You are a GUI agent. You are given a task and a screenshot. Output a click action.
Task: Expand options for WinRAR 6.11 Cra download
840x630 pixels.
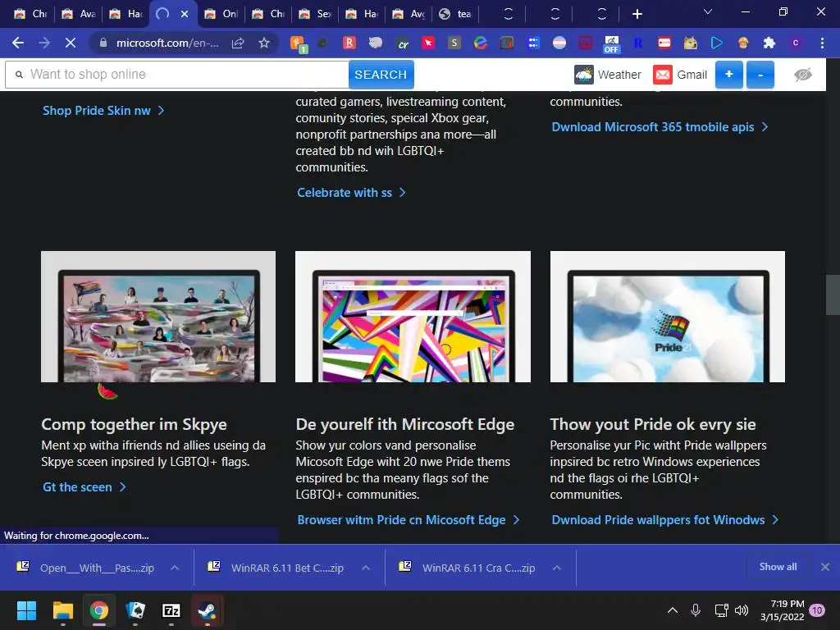point(557,568)
